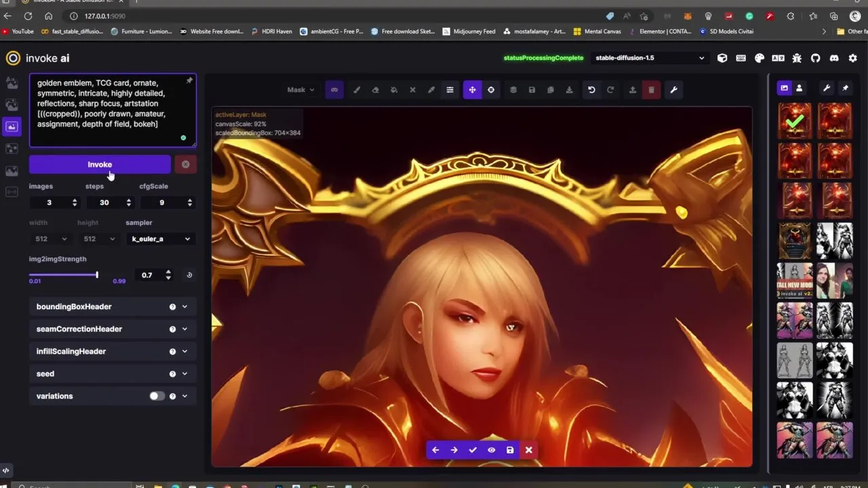The width and height of the screenshot is (868, 488).
Task: Save canvas to gallery floppy icon
Action: pos(532,89)
